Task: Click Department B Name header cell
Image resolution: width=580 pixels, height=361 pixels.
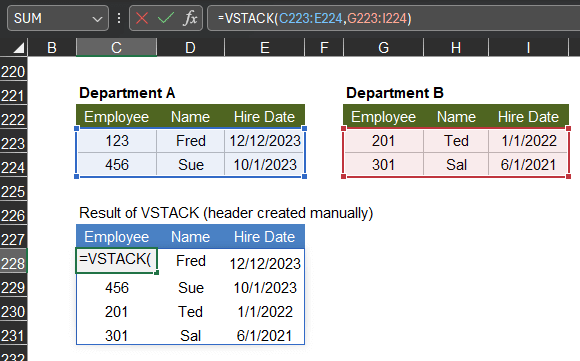Action: [456, 117]
